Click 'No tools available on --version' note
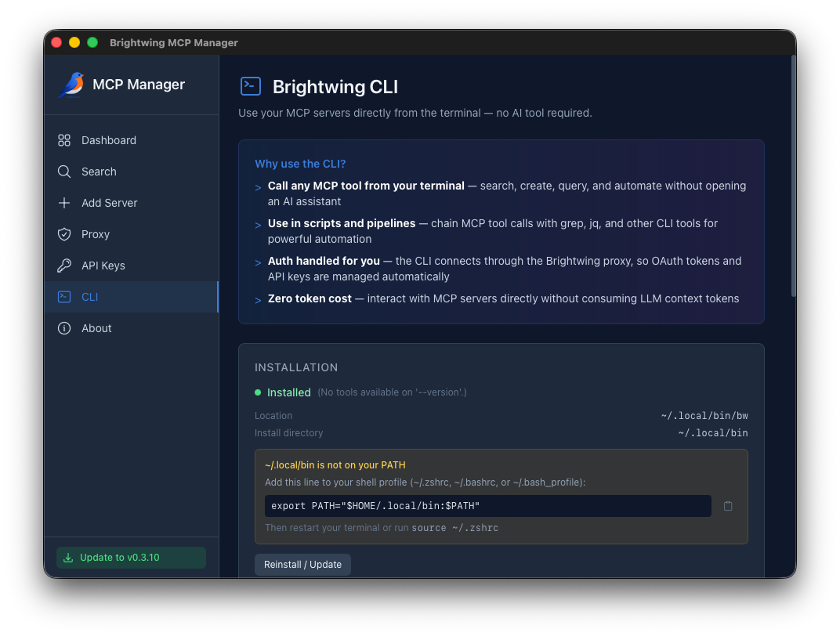Viewport: 840px width, 636px height. [392, 392]
